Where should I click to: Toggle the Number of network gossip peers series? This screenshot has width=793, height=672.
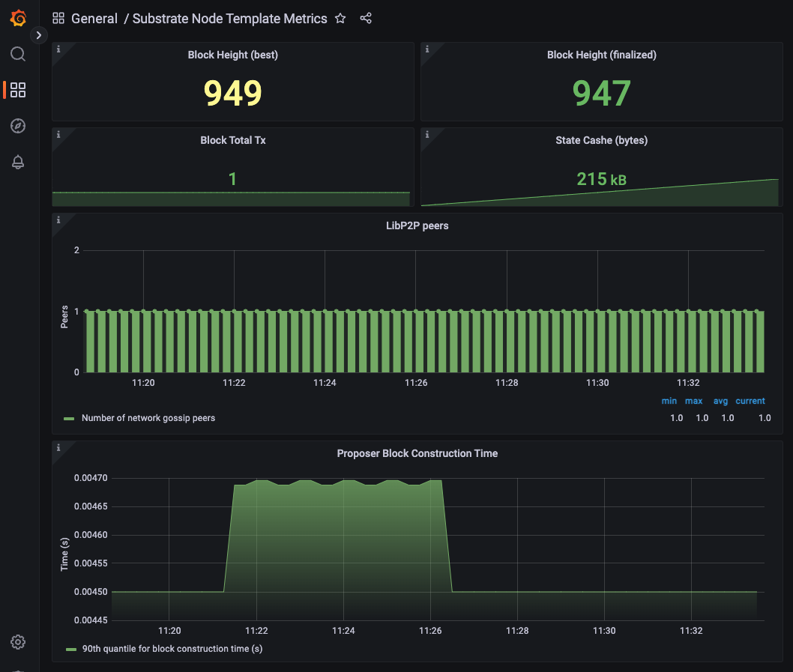[x=148, y=418]
